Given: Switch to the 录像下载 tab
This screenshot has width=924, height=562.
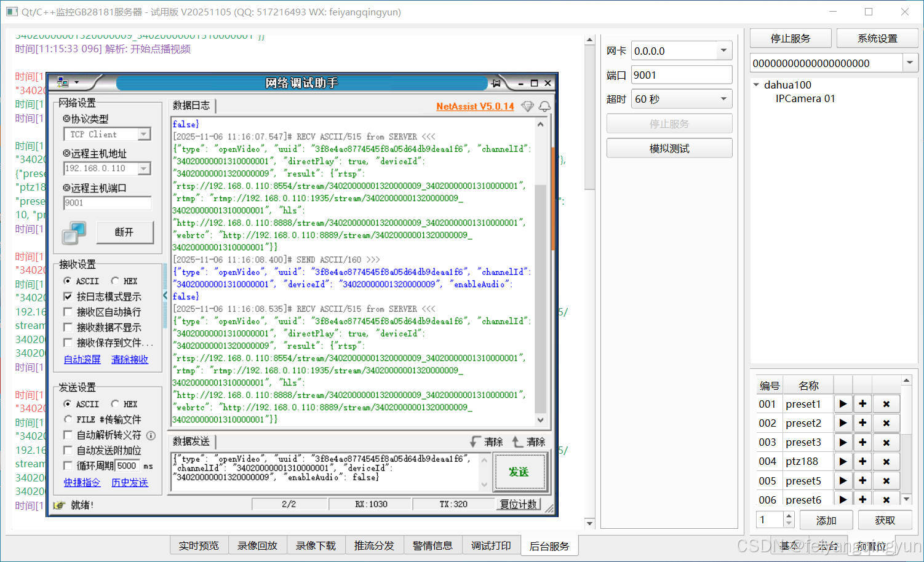Looking at the screenshot, I should coord(316,545).
